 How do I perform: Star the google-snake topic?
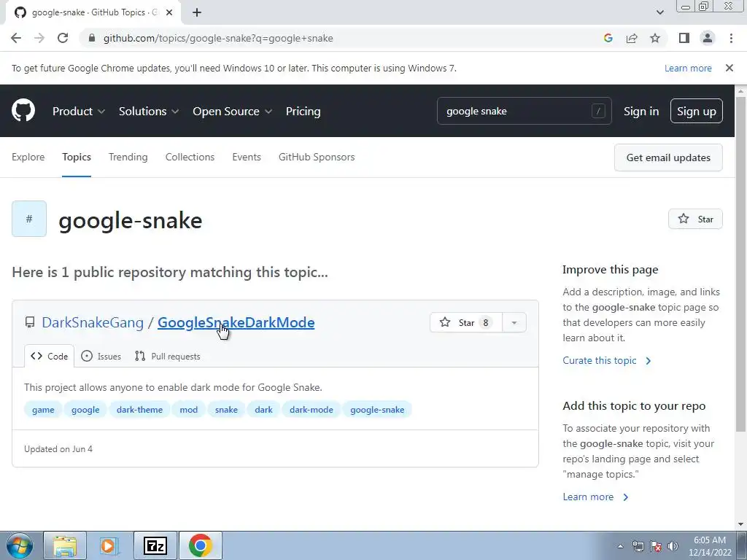695,219
